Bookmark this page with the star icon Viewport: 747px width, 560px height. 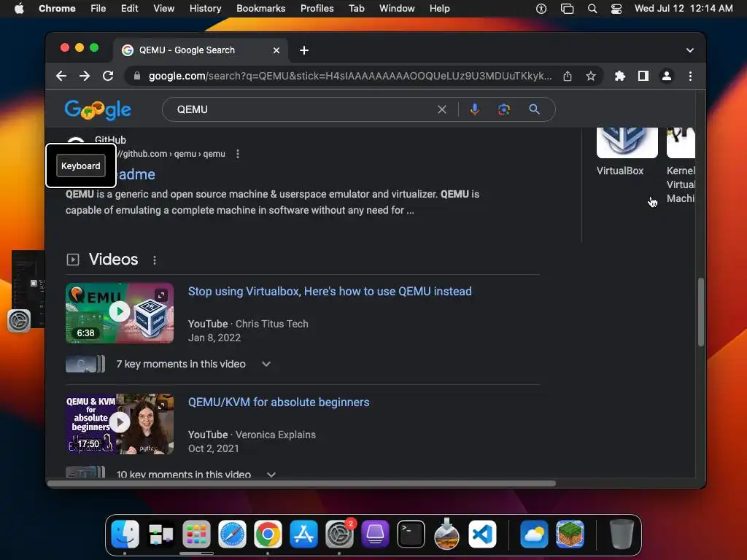click(x=591, y=76)
